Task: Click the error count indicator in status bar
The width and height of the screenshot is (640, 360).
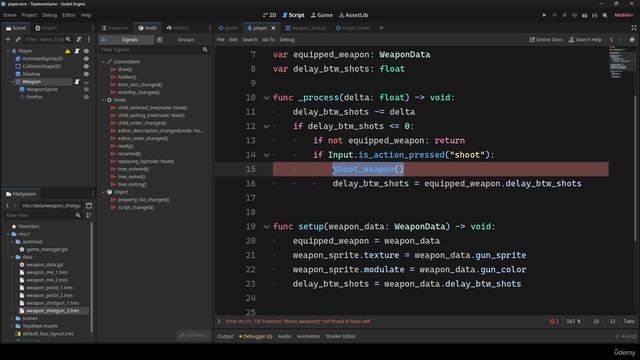Action: [x=554, y=321]
